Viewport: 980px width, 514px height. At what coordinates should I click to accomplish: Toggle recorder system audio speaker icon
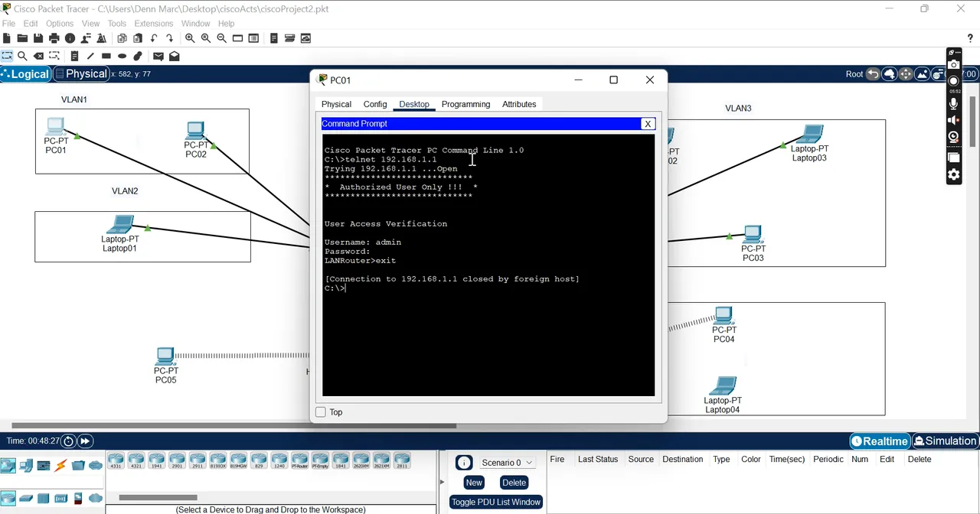coord(953,120)
